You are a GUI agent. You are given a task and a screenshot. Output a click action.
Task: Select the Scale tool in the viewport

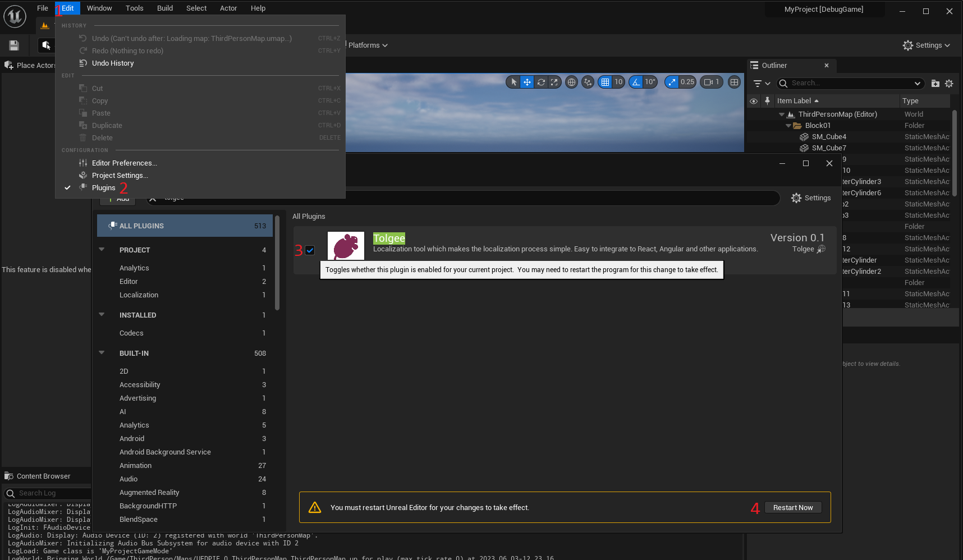[x=554, y=82]
